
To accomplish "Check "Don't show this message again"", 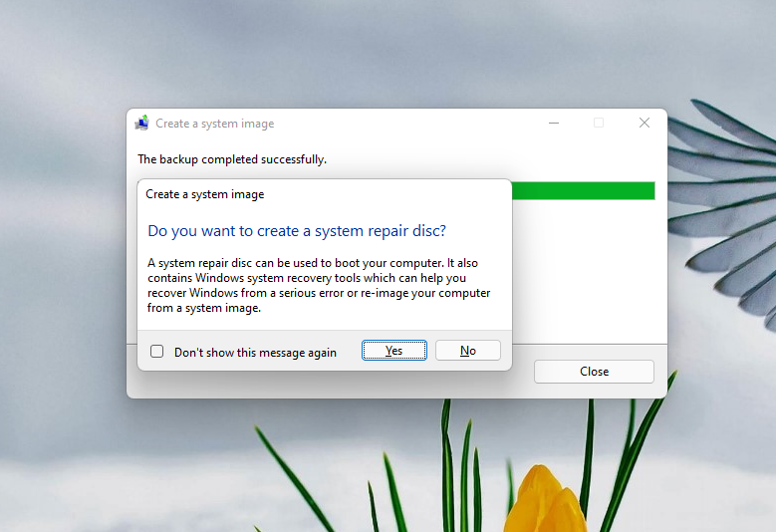I will [x=156, y=352].
